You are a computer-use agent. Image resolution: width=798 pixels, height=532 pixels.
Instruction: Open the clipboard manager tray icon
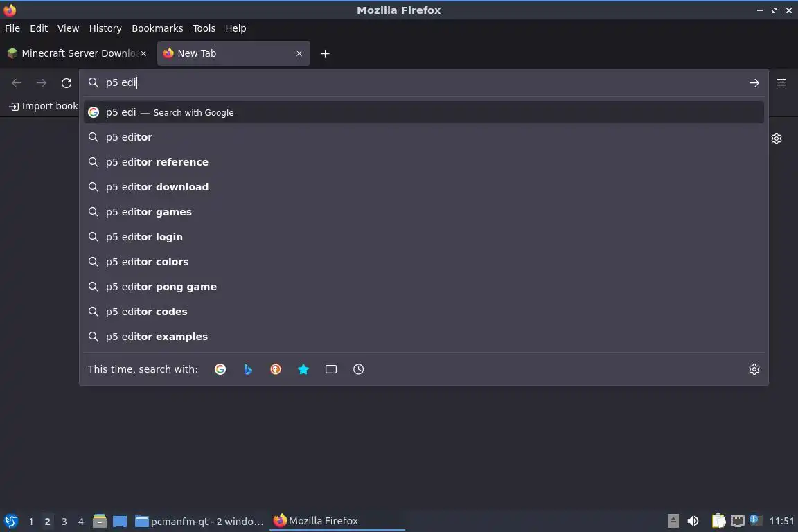[718, 521]
